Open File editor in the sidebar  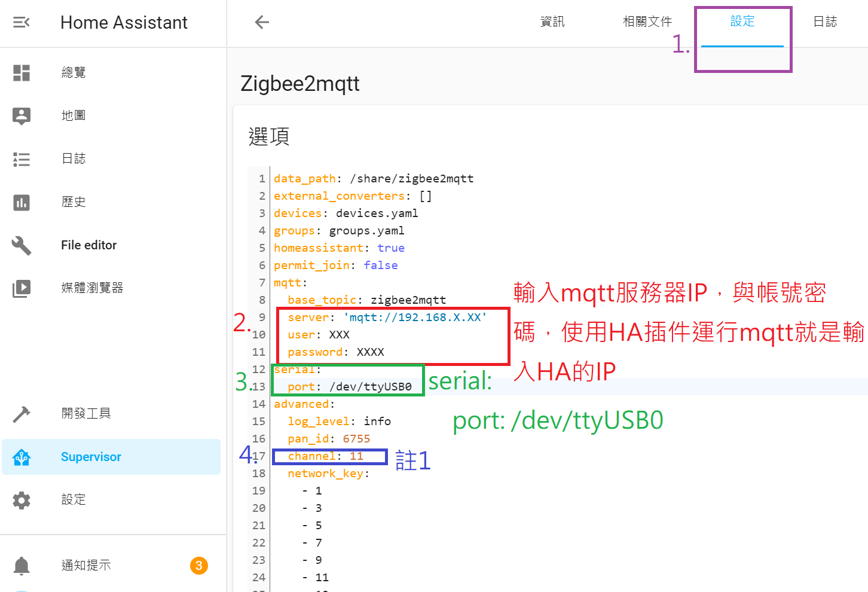(88, 245)
